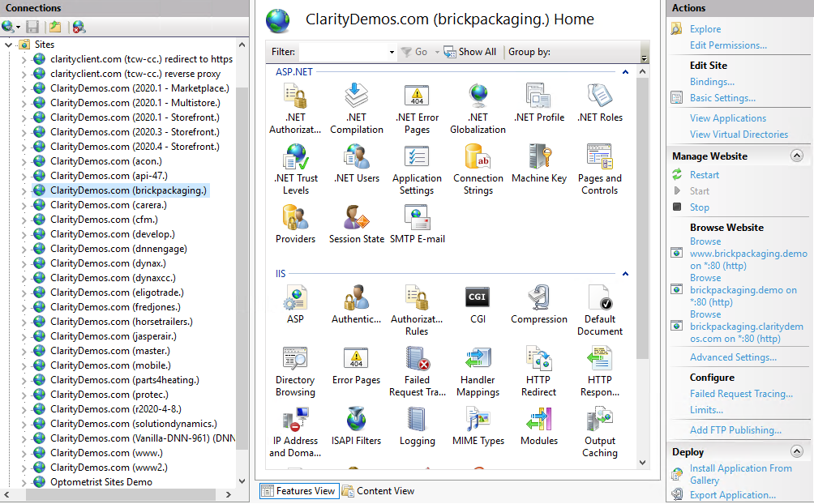This screenshot has width=814, height=504.
Task: Click the Save connections toolbar icon
Action: 32,27
